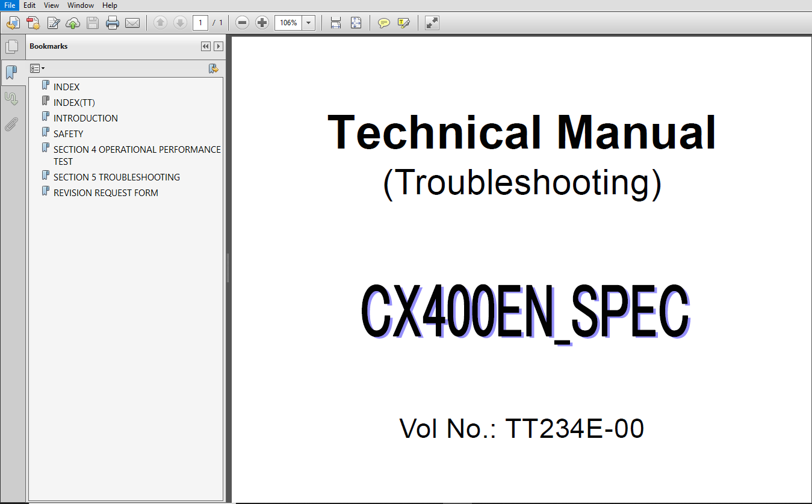The image size is (812, 504).
Task: Open the Help menu
Action: click(110, 5)
